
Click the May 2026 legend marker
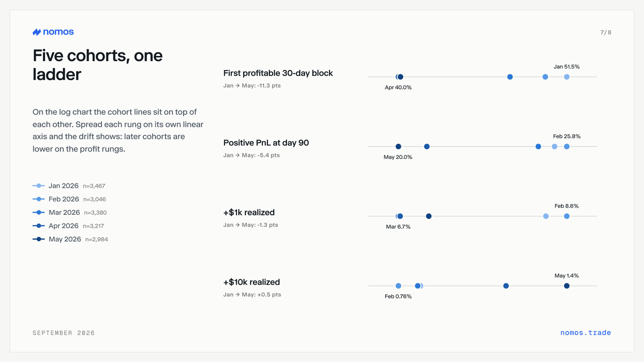pyautogui.click(x=39, y=239)
